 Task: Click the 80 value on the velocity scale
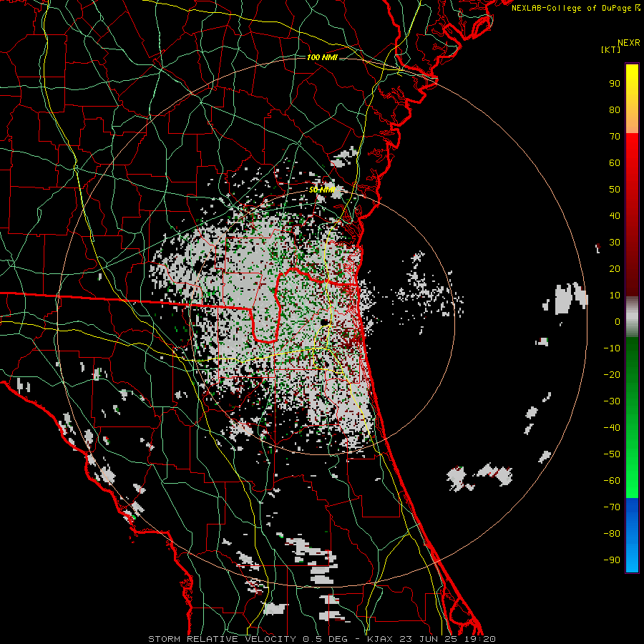615,110
